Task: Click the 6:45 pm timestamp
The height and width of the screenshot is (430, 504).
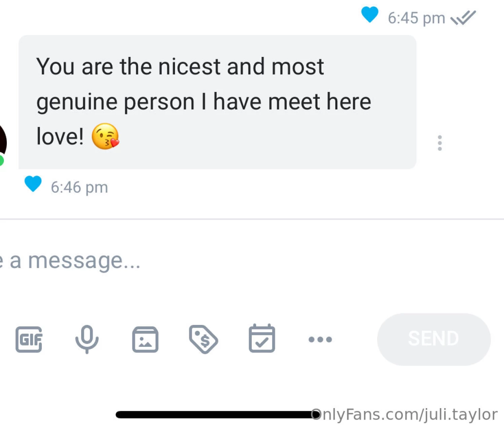Action: [416, 18]
